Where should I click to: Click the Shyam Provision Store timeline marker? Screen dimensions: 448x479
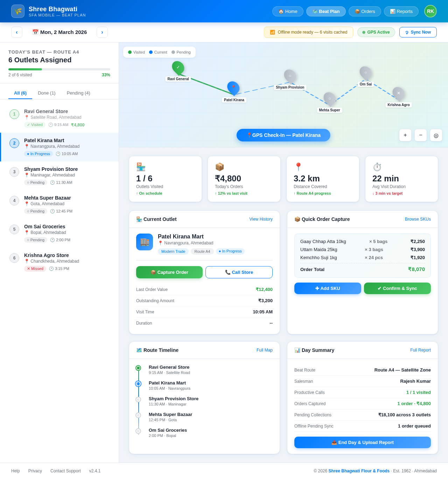pos(138,400)
